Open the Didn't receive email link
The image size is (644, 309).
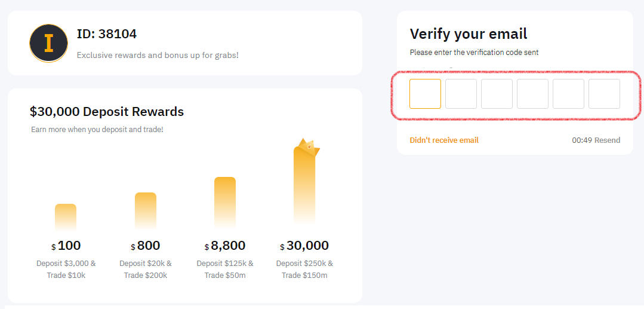coord(444,140)
